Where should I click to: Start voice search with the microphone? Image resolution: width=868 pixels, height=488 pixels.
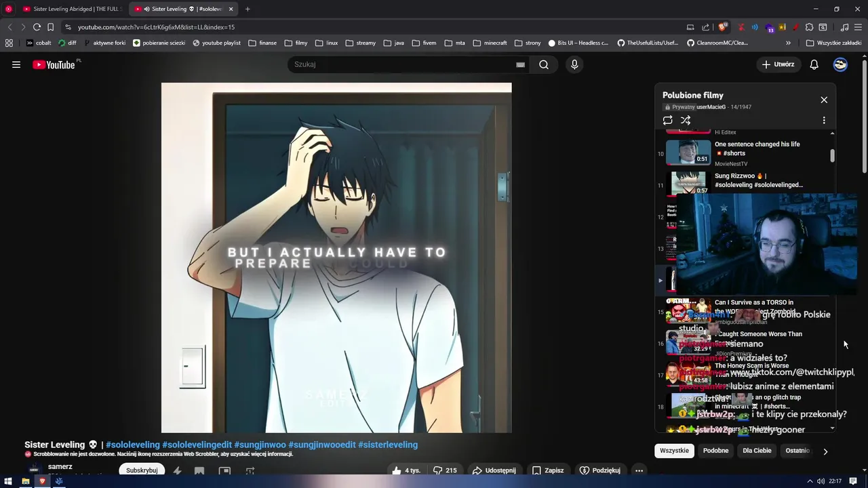click(x=574, y=64)
